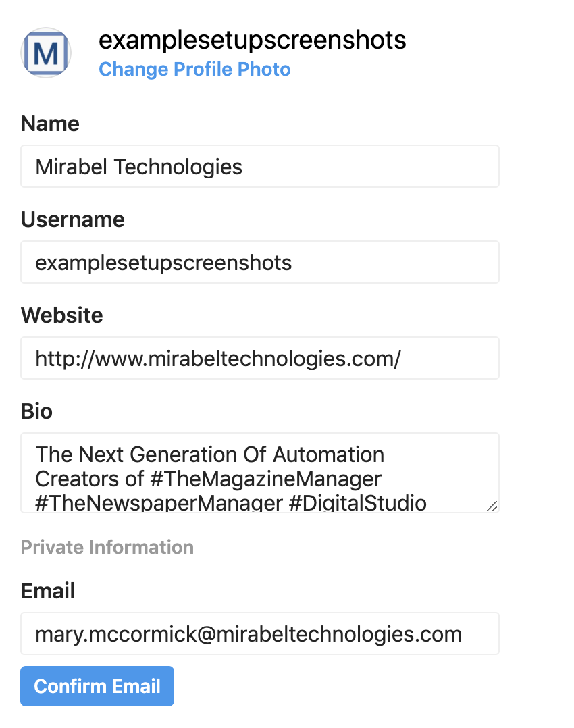Screen dimensions: 574x728
Task: Click the Bio textarea resize handle
Action: tap(492, 506)
